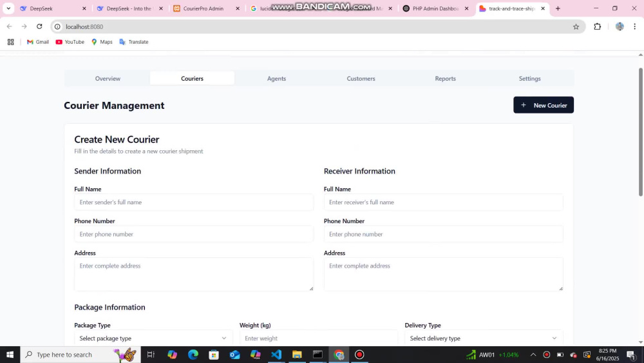The height and width of the screenshot is (363, 644).
Task: Click the receiver Address textarea
Action: point(444,274)
